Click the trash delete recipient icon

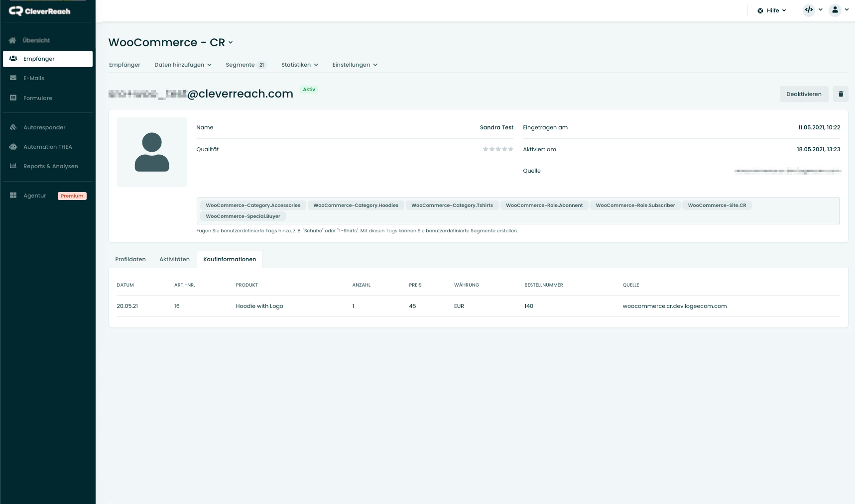click(x=841, y=94)
